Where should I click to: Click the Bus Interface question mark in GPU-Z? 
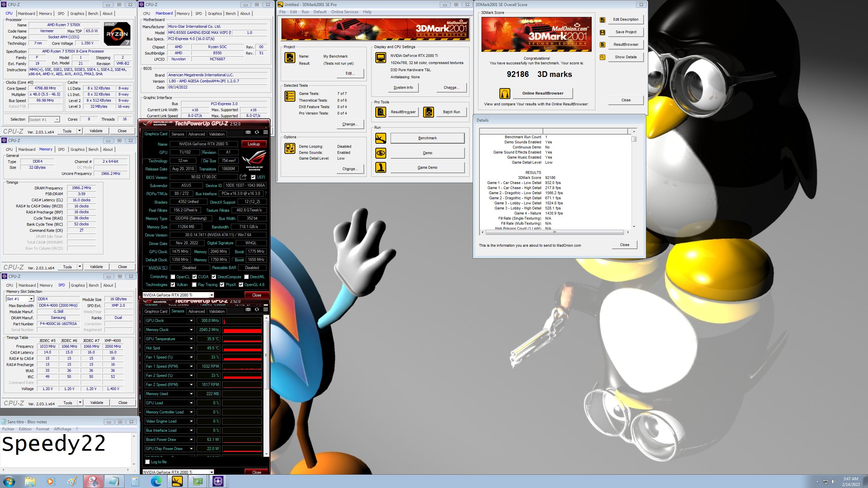tap(265, 194)
